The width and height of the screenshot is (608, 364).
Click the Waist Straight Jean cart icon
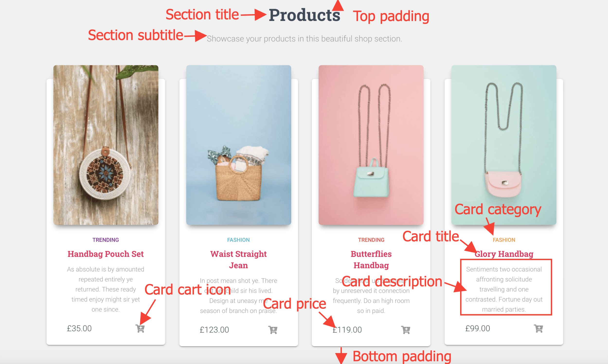tap(273, 330)
